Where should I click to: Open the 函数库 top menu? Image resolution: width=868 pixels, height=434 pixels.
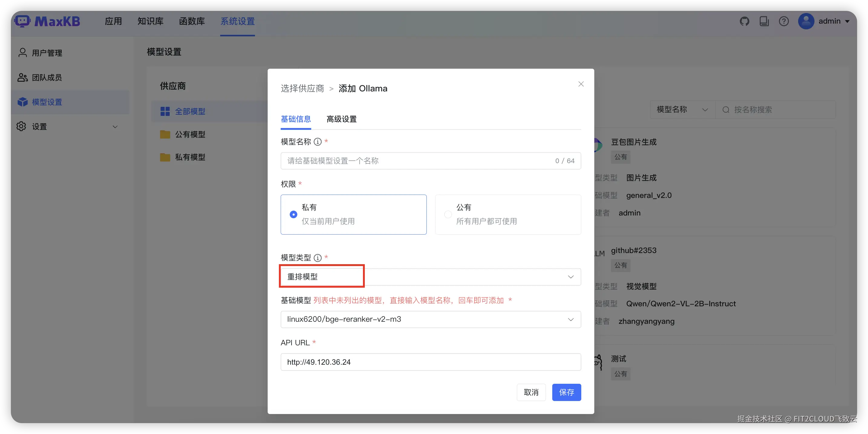[192, 21]
